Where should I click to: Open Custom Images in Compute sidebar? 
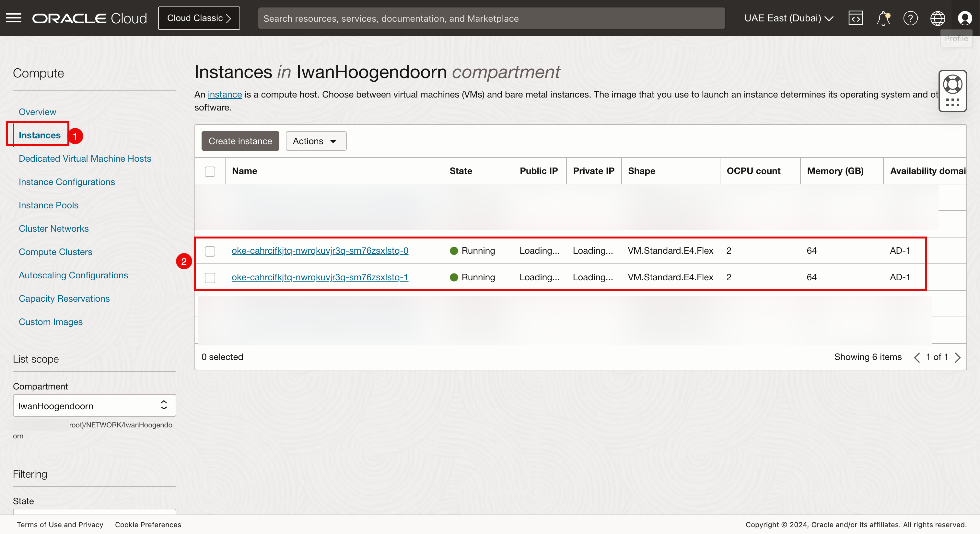click(51, 322)
